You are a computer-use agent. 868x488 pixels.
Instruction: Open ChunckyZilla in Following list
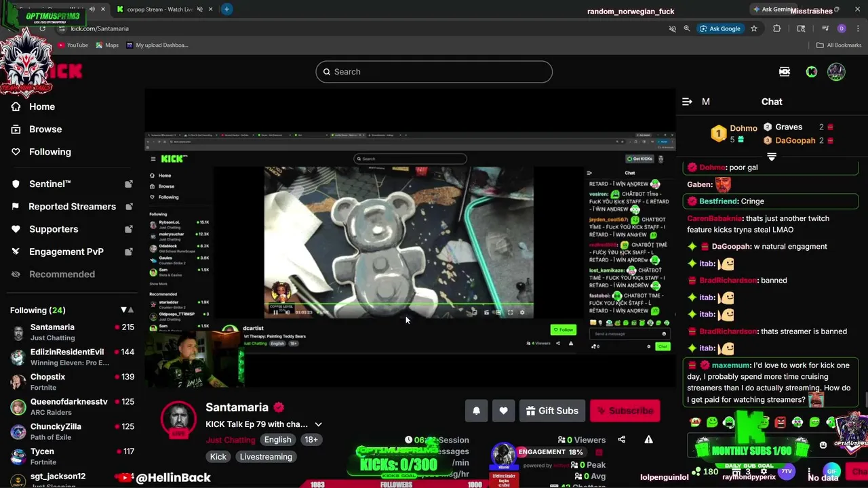tap(72, 432)
